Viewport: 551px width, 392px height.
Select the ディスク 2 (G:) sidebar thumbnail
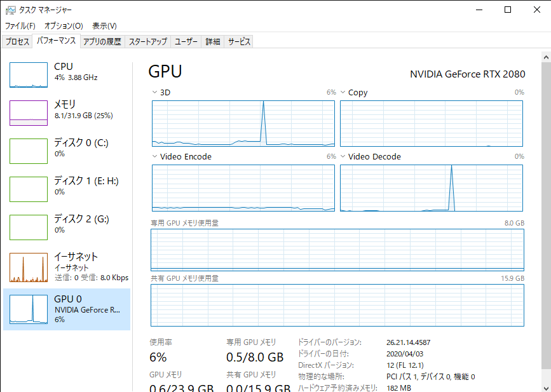(29, 227)
